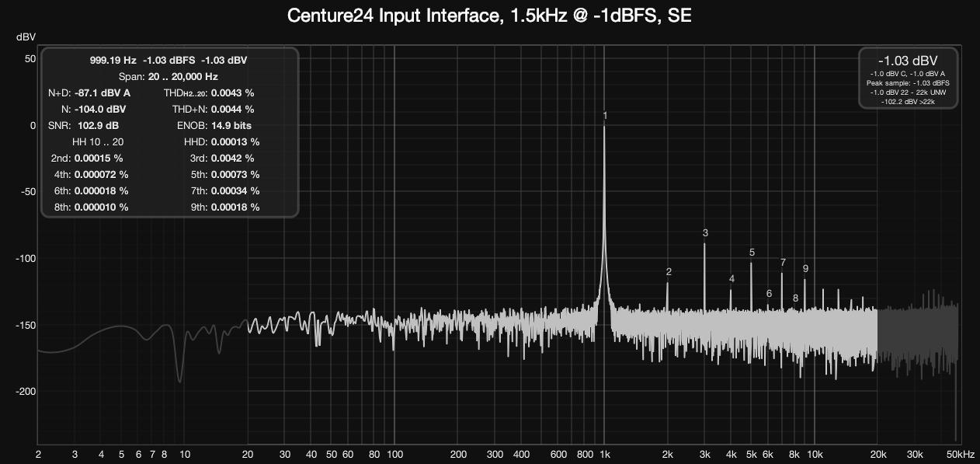The height and width of the screenshot is (464, 980).
Task: Select the 'Peak sample: -1.03 dBFS' line
Action: [908, 82]
